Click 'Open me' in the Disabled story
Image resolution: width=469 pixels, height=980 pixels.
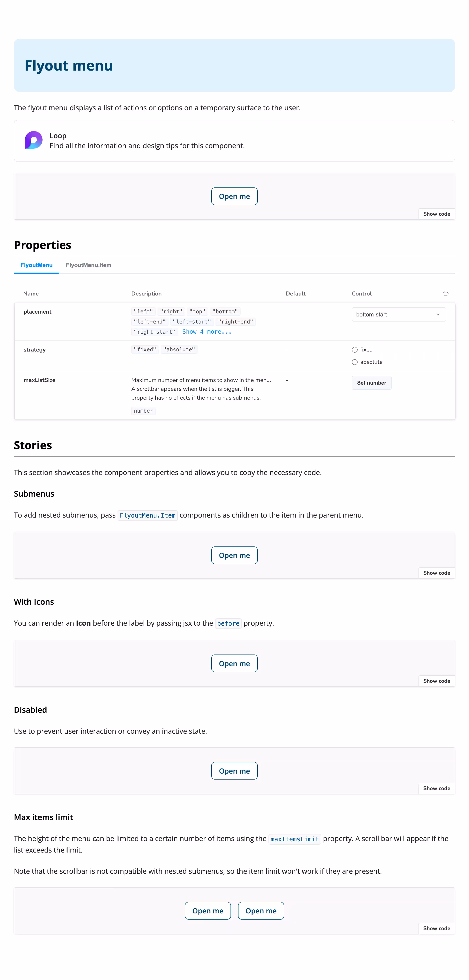pos(234,771)
